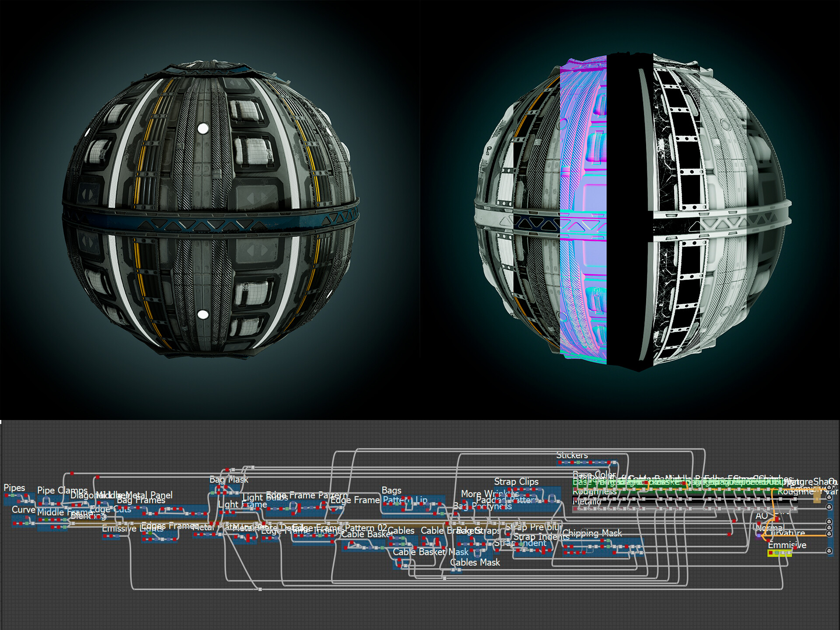This screenshot has height=630, width=840.
Task: Select the Curvature output cube icon
Action: 829,534
